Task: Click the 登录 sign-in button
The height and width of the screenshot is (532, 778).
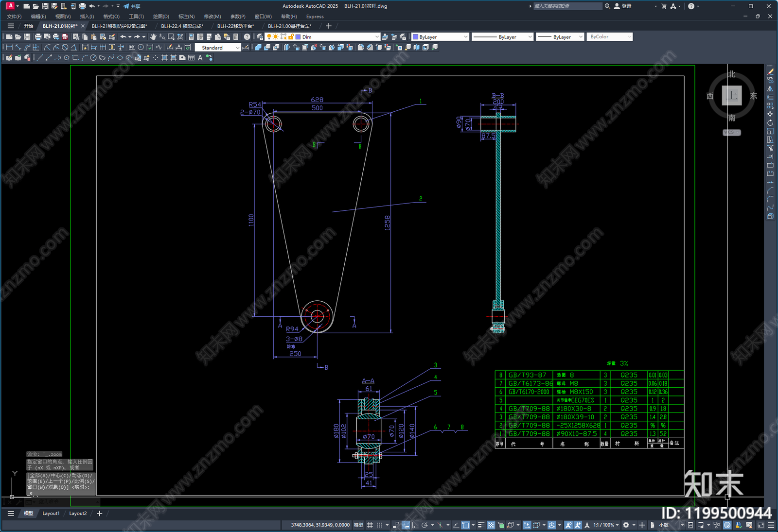Action: [x=623, y=6]
